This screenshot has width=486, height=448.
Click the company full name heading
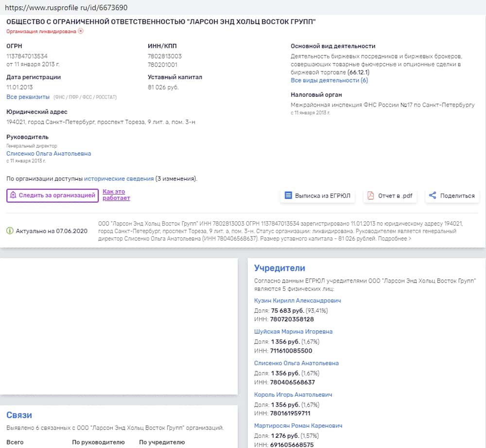(x=161, y=21)
